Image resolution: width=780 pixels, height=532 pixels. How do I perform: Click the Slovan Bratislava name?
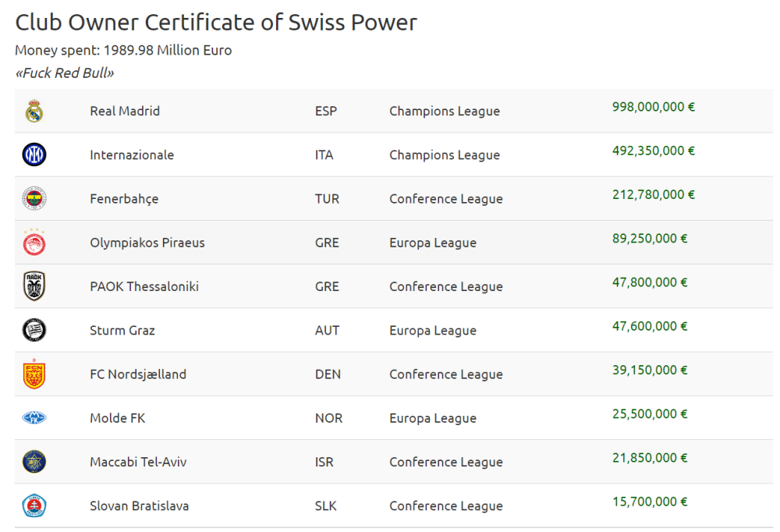pos(139,505)
